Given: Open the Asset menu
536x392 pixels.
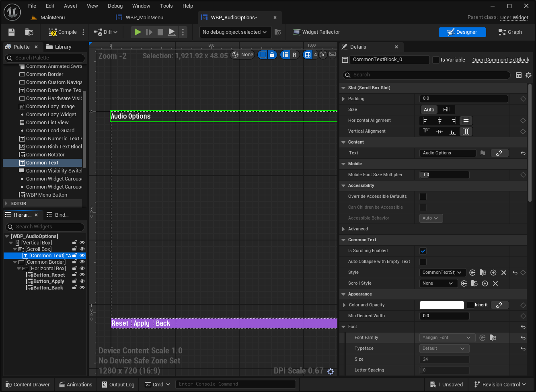Looking at the screenshot, I should (x=71, y=6).
